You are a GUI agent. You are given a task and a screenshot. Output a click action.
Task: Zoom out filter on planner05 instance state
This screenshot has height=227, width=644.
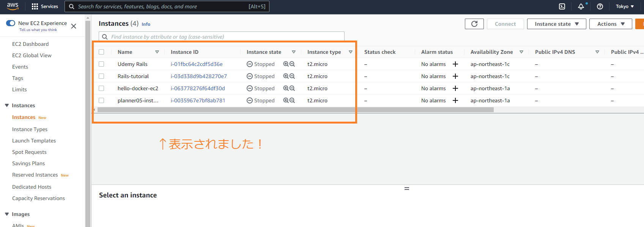[x=292, y=100]
